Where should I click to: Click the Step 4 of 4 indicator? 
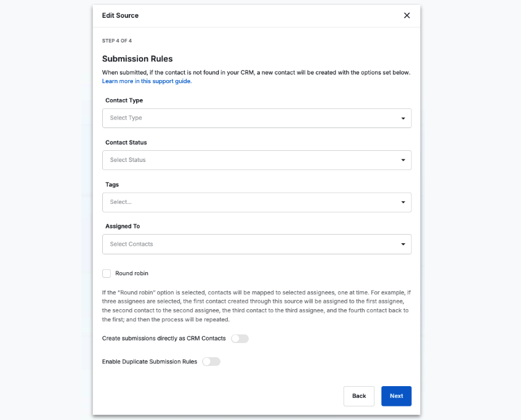point(117,41)
